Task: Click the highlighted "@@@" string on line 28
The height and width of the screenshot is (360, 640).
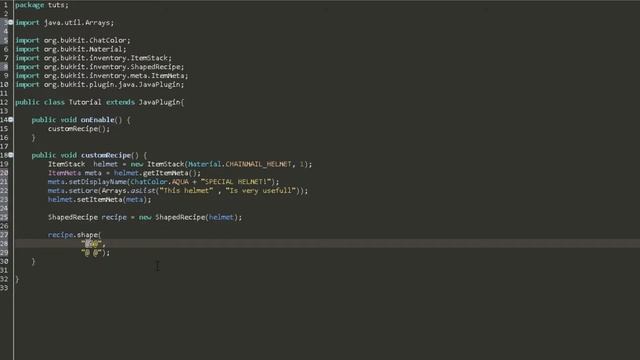Action: tap(91, 244)
